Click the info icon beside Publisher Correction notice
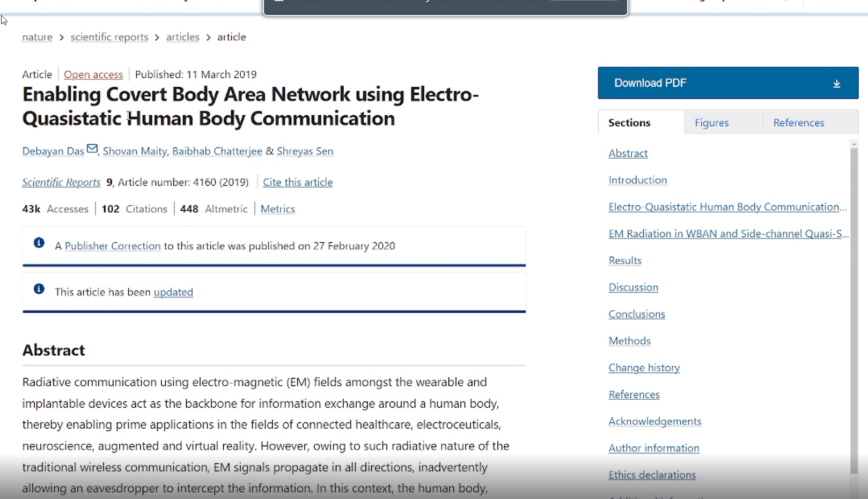The height and width of the screenshot is (499, 868). [x=39, y=243]
